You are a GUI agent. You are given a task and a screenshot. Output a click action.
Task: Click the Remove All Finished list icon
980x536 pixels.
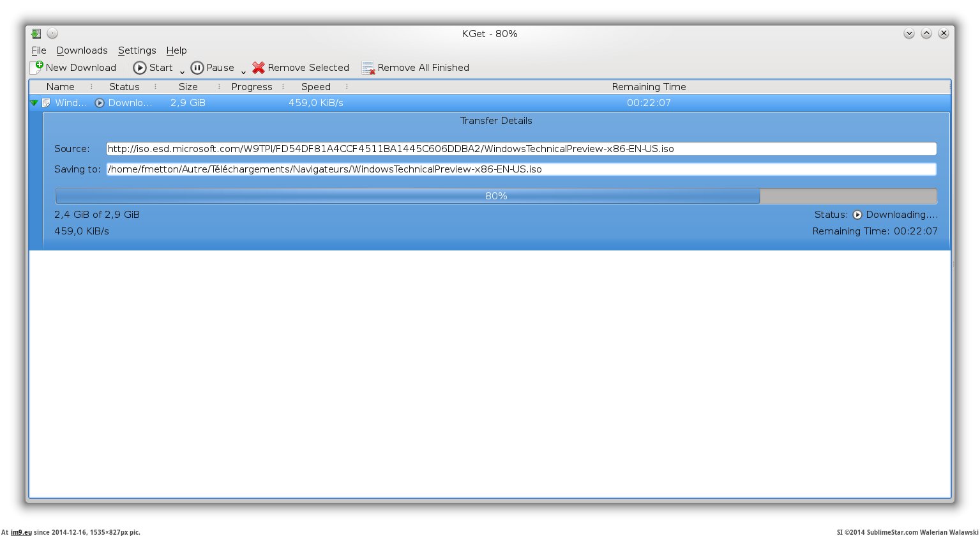[368, 68]
